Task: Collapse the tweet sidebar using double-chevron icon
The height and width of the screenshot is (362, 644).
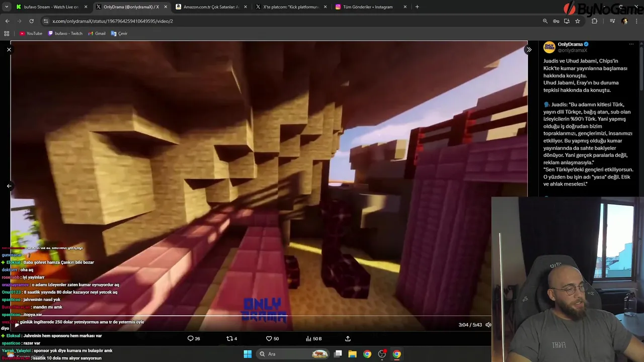Action: click(529, 50)
